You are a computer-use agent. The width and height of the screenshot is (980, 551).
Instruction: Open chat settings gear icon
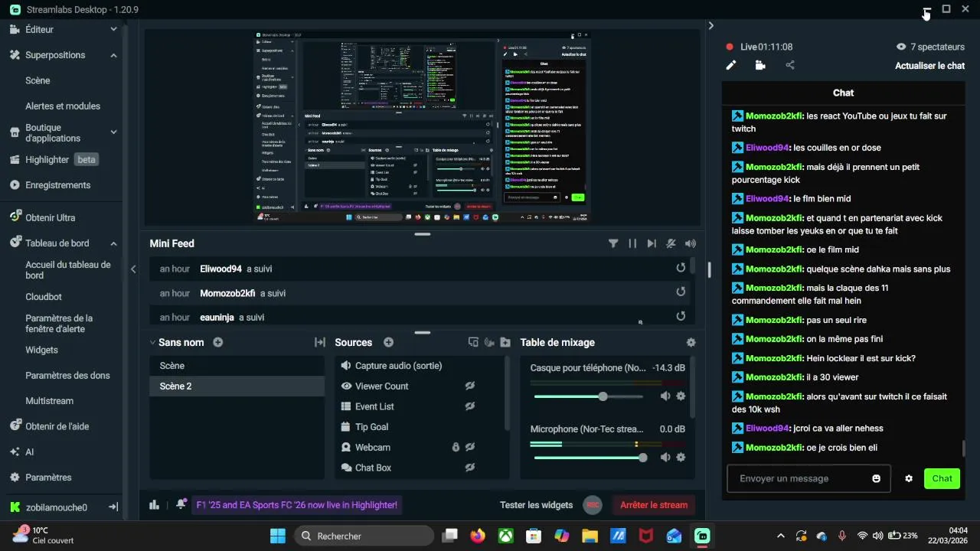coord(909,478)
